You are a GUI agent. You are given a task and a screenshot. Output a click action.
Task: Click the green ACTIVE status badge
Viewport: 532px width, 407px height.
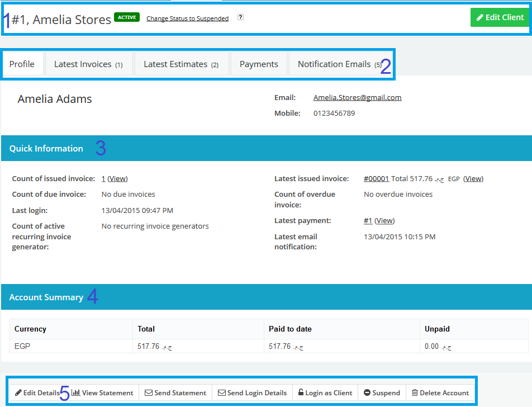coord(127,17)
